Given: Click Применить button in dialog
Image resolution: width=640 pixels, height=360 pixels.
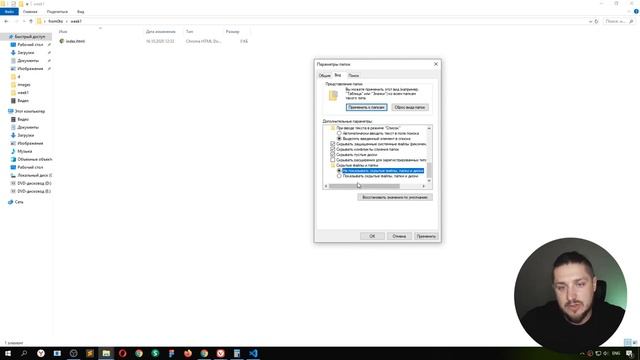Looking at the screenshot, I should point(426,236).
